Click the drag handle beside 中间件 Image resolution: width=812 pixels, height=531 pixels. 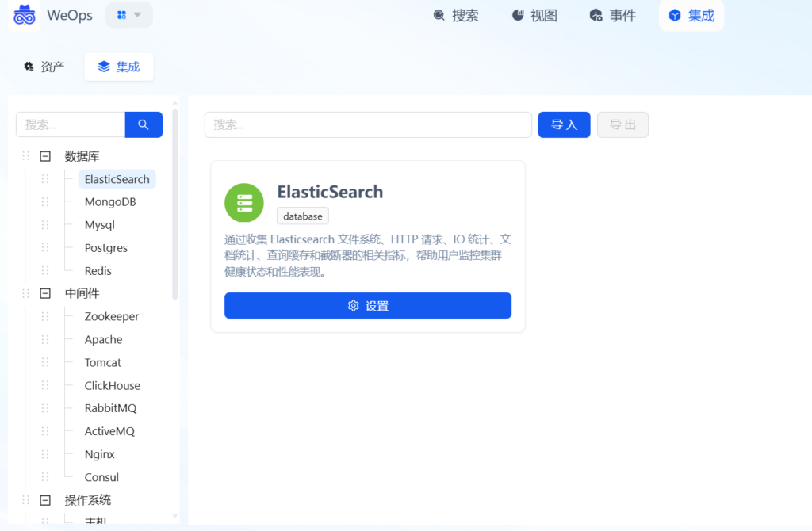[25, 293]
